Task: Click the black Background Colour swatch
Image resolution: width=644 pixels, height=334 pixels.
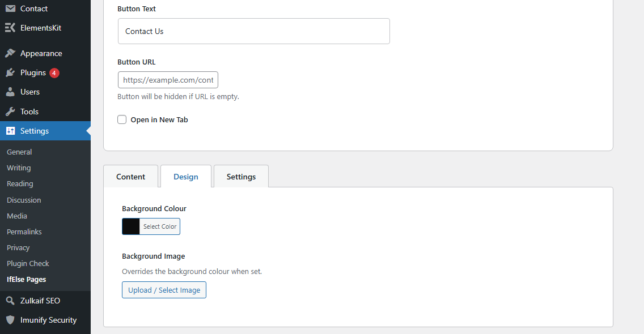Action: 131,226
